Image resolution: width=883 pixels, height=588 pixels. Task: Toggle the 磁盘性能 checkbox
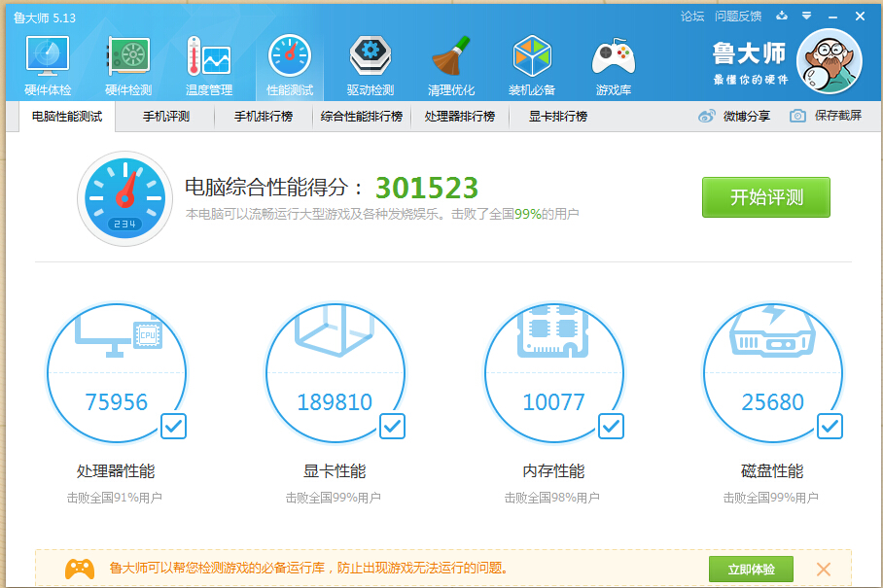(x=830, y=426)
